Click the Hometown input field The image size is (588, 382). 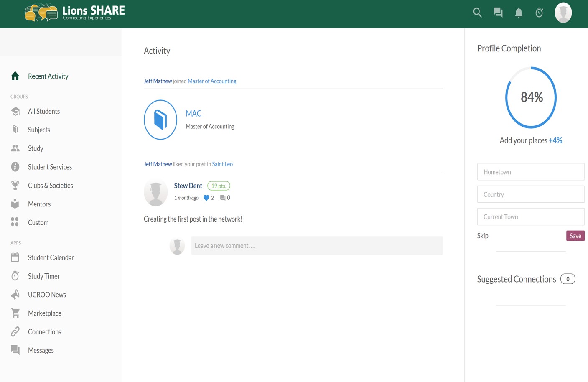[530, 172]
